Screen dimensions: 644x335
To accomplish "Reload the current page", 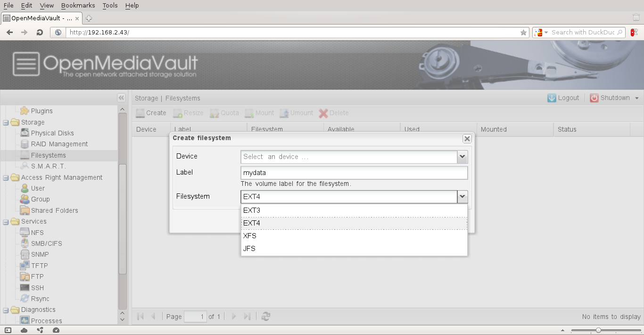I will click(x=40, y=33).
